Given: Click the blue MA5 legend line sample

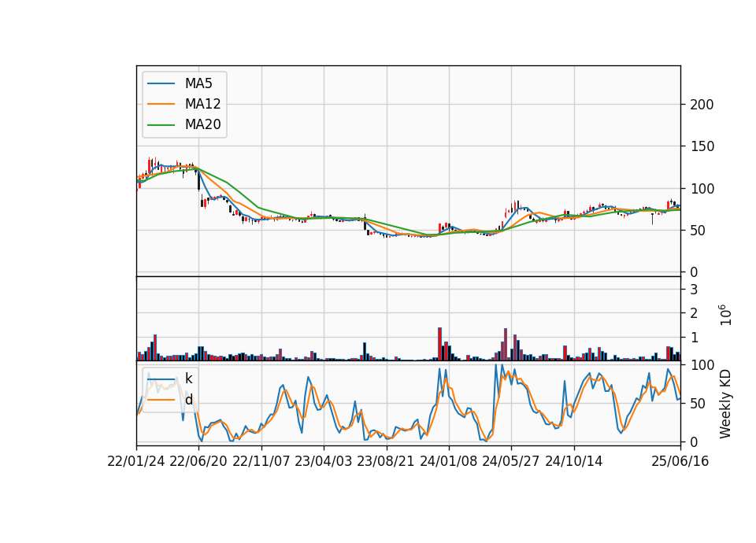Looking at the screenshot, I should click(x=161, y=83).
